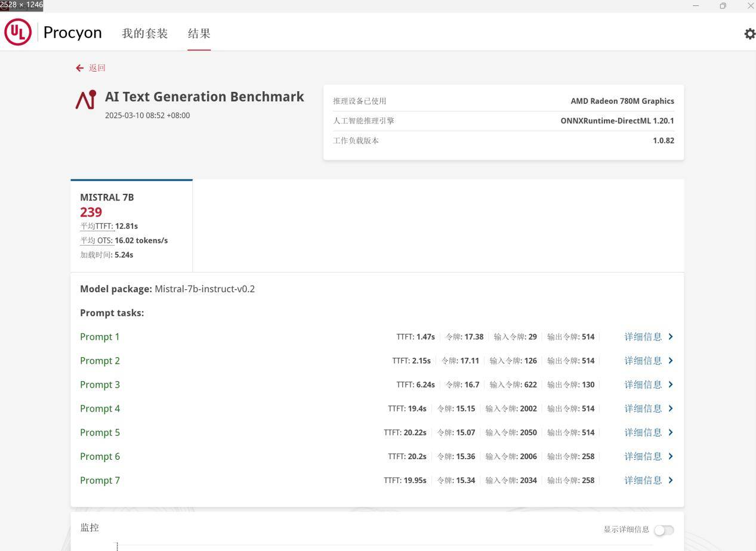Open the Prompt 1 task link

(100, 337)
